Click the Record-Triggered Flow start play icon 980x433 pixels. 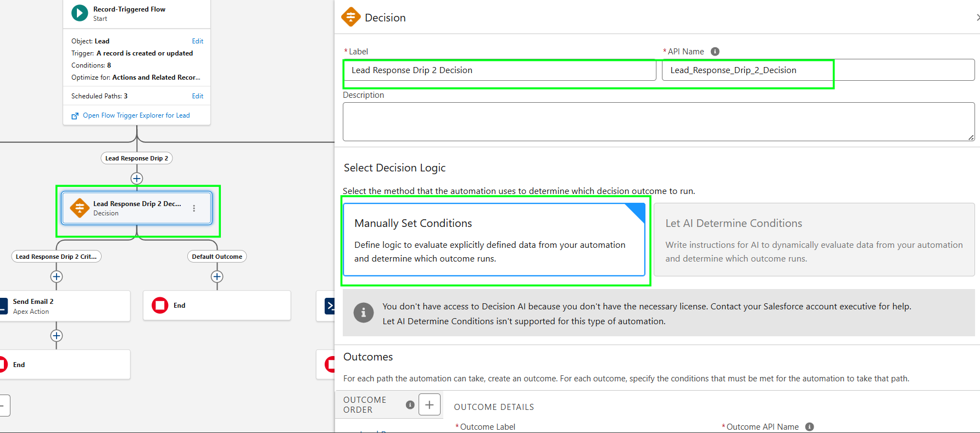point(80,13)
